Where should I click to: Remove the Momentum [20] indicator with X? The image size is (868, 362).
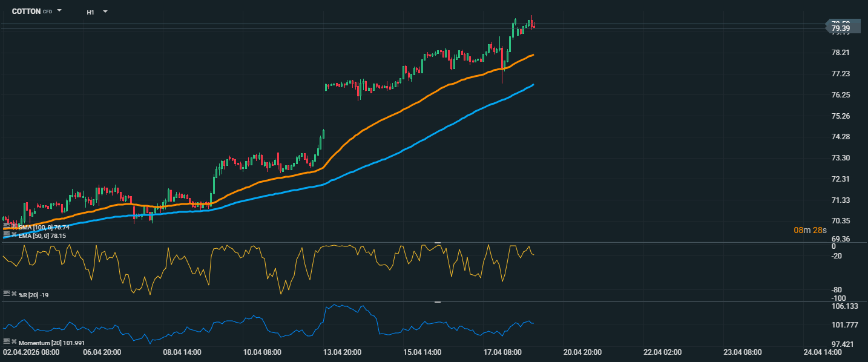tap(14, 341)
